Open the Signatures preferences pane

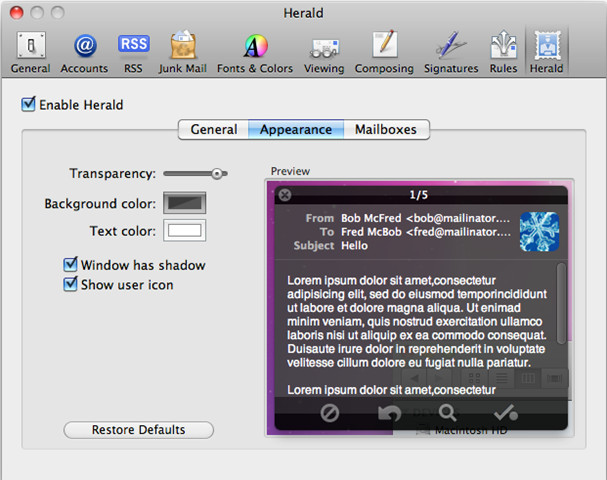[x=451, y=52]
